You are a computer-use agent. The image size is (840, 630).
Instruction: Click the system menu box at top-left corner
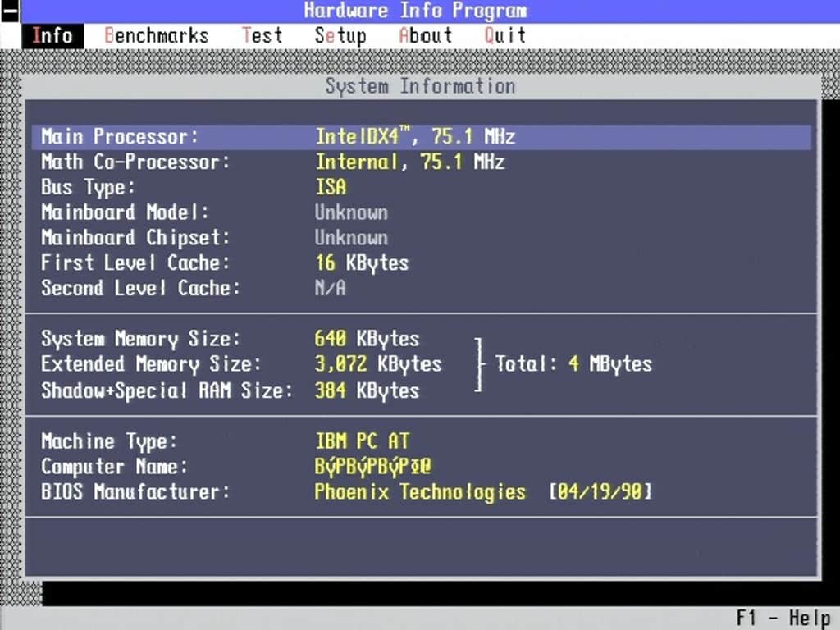click(10, 11)
